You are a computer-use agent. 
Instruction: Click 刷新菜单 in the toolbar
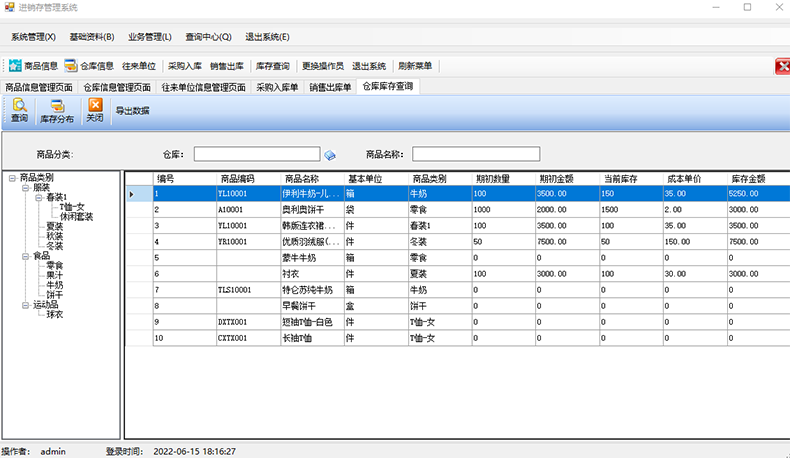[x=415, y=66]
